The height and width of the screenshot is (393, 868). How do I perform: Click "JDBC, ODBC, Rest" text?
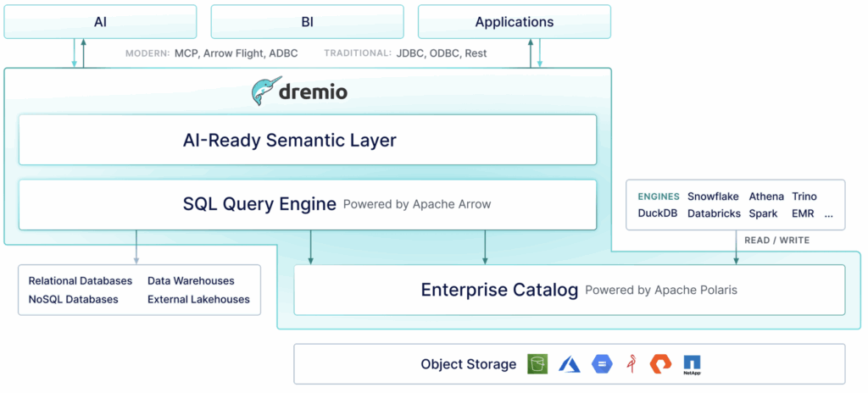(x=442, y=53)
